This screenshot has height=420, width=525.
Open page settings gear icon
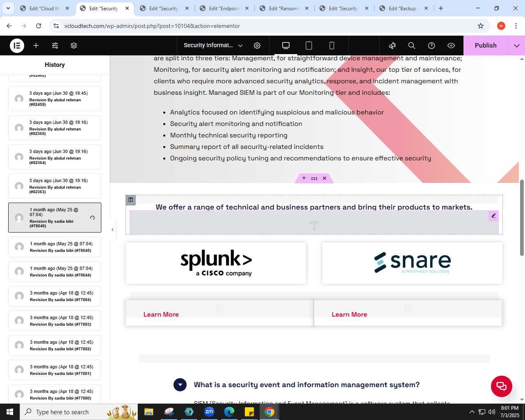[x=257, y=46]
